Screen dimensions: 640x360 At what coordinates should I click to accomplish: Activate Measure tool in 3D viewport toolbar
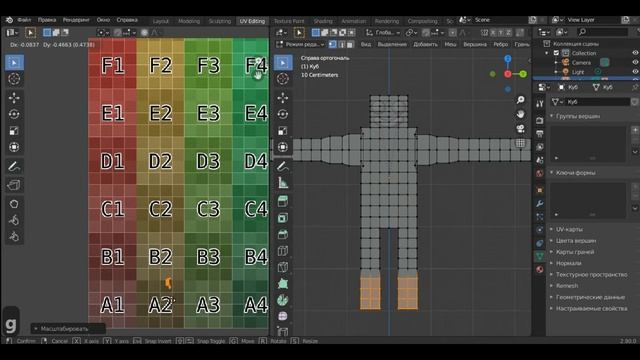click(283, 182)
